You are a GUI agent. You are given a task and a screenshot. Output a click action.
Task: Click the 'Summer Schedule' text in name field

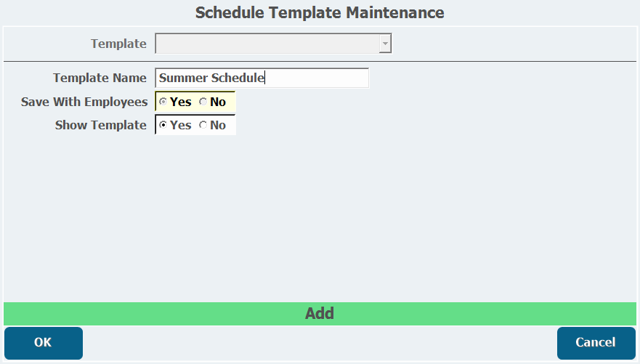point(211,78)
